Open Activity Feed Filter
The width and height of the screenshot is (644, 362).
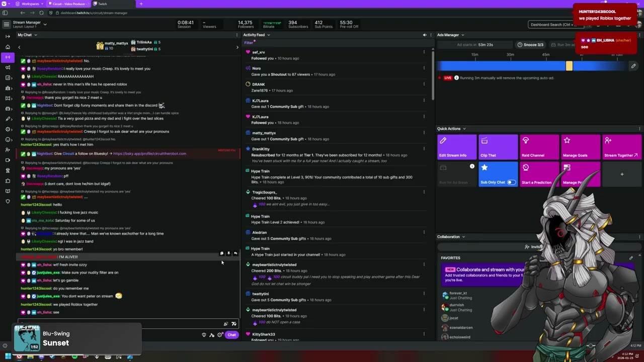coord(249,43)
